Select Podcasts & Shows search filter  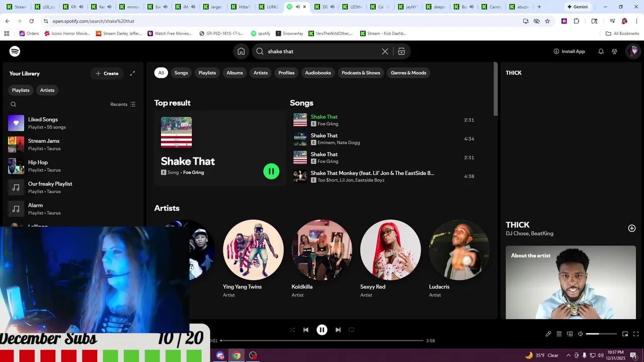tap(361, 73)
